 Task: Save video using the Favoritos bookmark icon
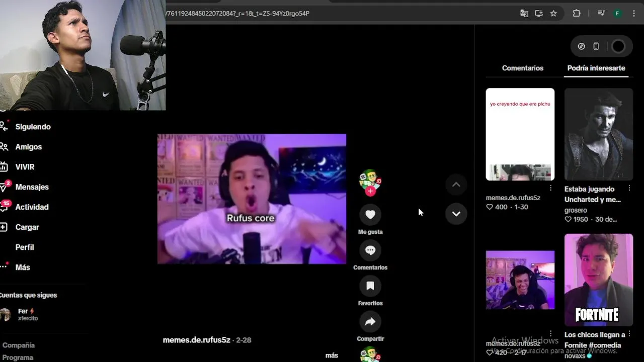370,286
